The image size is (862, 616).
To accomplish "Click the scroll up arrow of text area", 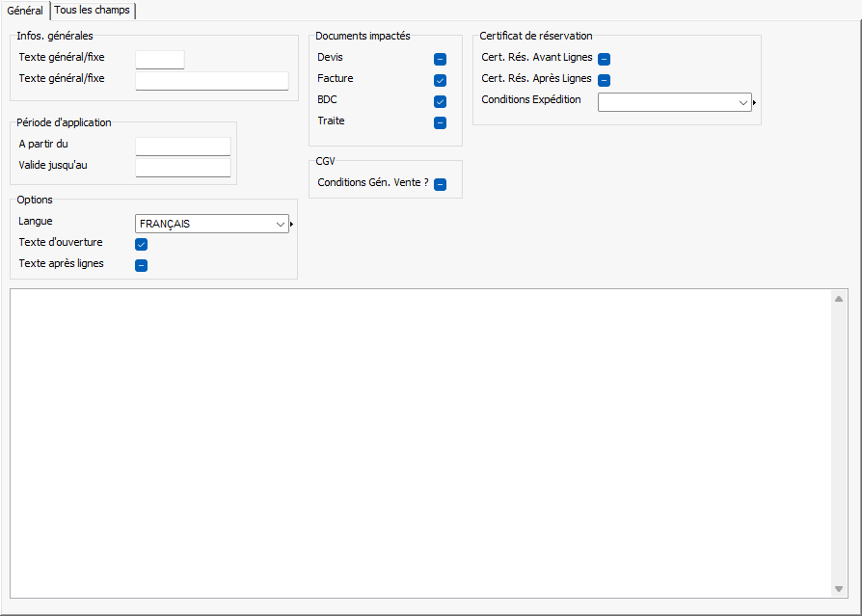I will click(839, 299).
